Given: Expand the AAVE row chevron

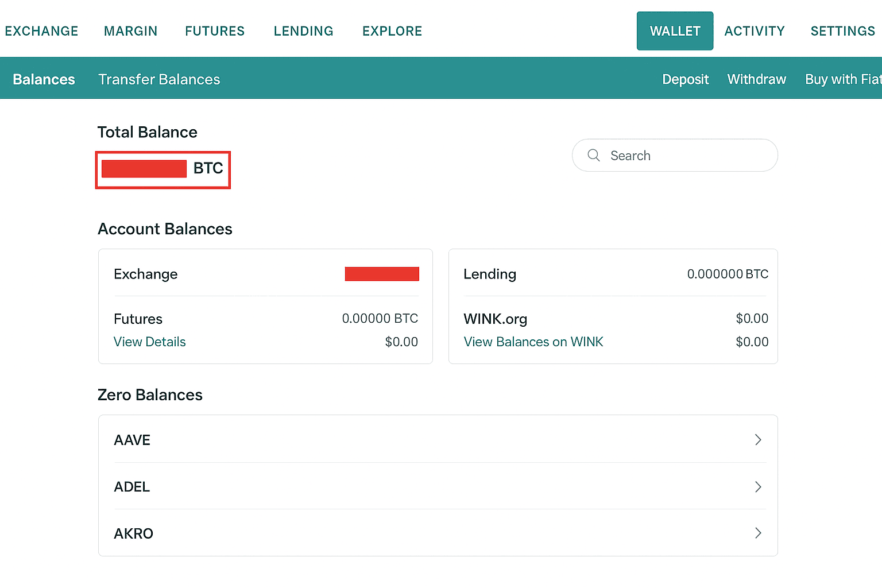Looking at the screenshot, I should pyautogui.click(x=758, y=440).
